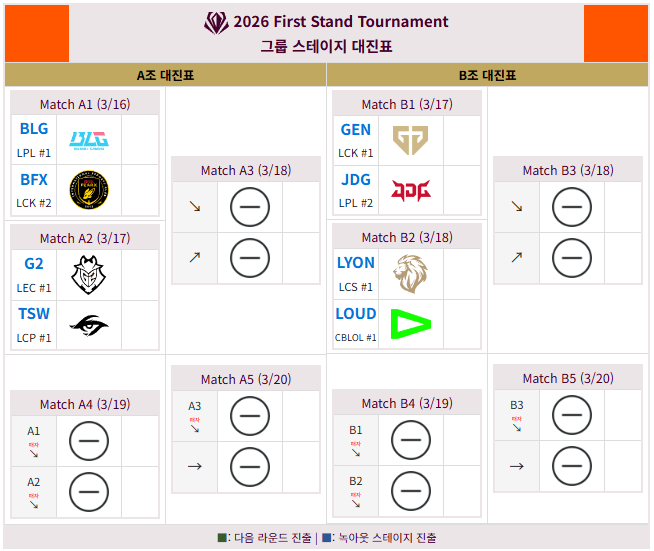Follow the TSW team link

tap(33, 313)
